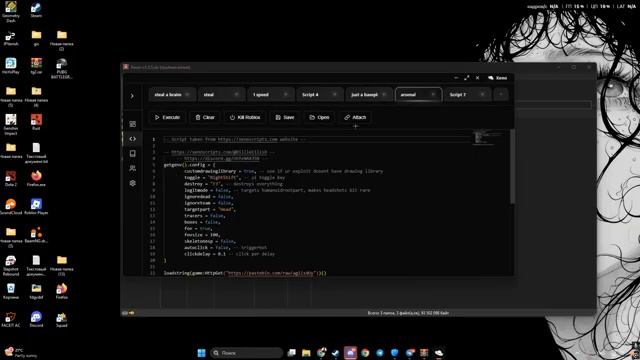
Task: Select the Roblox Player desktop icon
Action: pyautogui.click(x=36, y=207)
